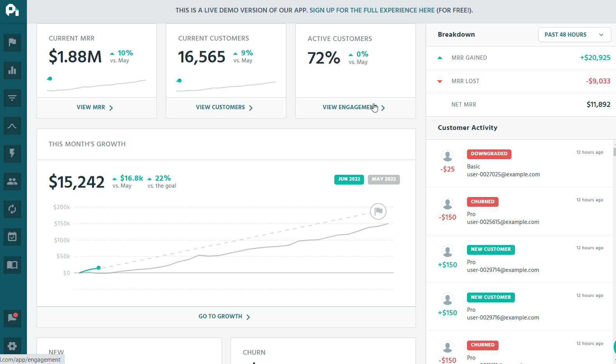Screen dimensions: 616x364
Task: Click the red MRR Lost down arrow
Action: point(440,81)
